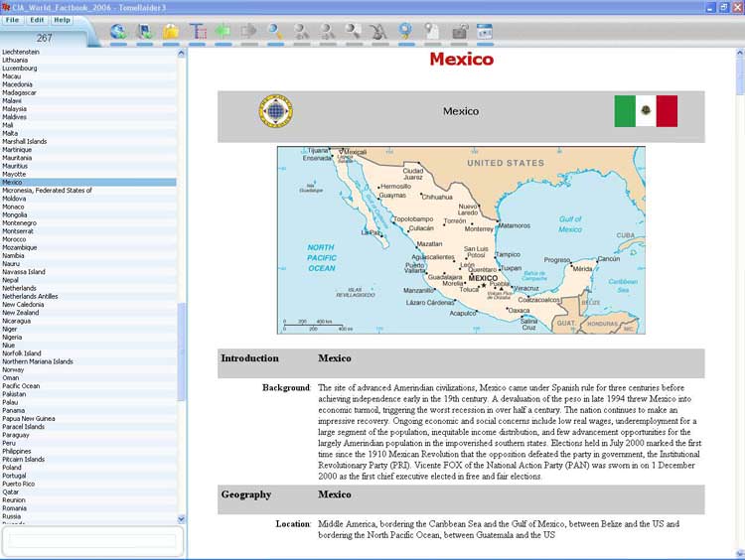Click the country list scrollbar thumb
Screen dimensions: 745x560
coord(181,351)
